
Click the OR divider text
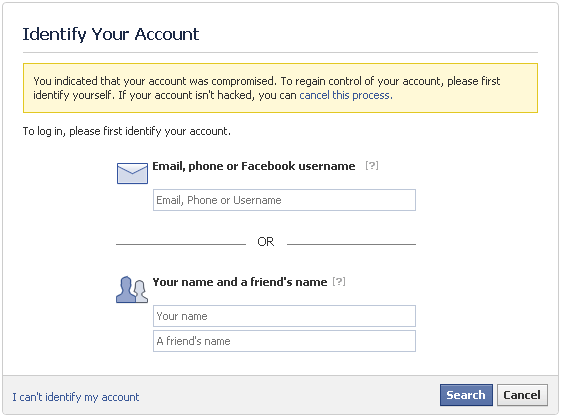coord(266,242)
